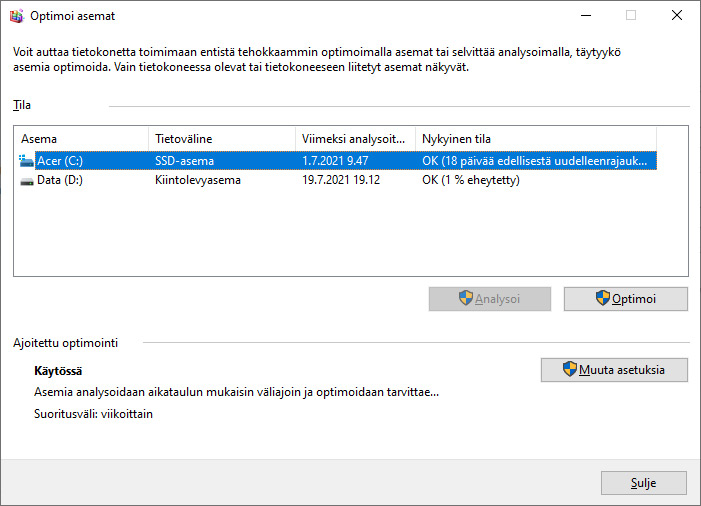The image size is (701, 506).
Task: Close dialog with the Sulje button
Action: [x=643, y=483]
